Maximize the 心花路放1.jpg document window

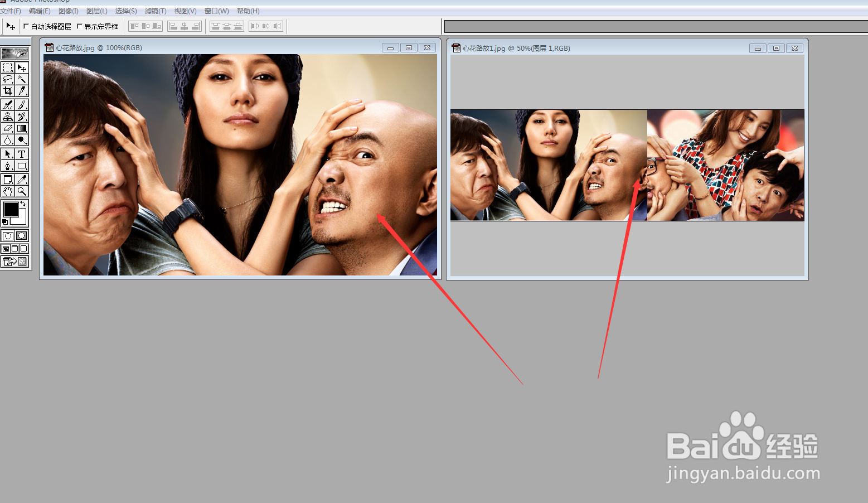(776, 49)
